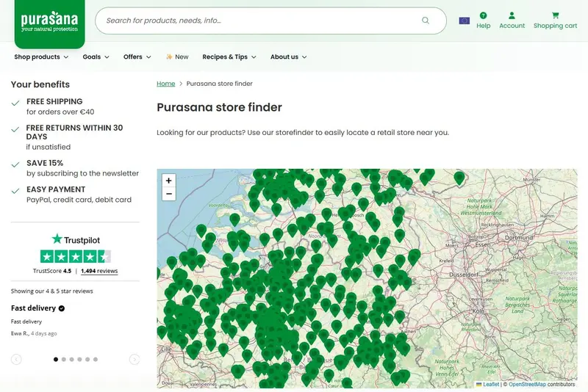Select third review carousel dot

coord(71,360)
